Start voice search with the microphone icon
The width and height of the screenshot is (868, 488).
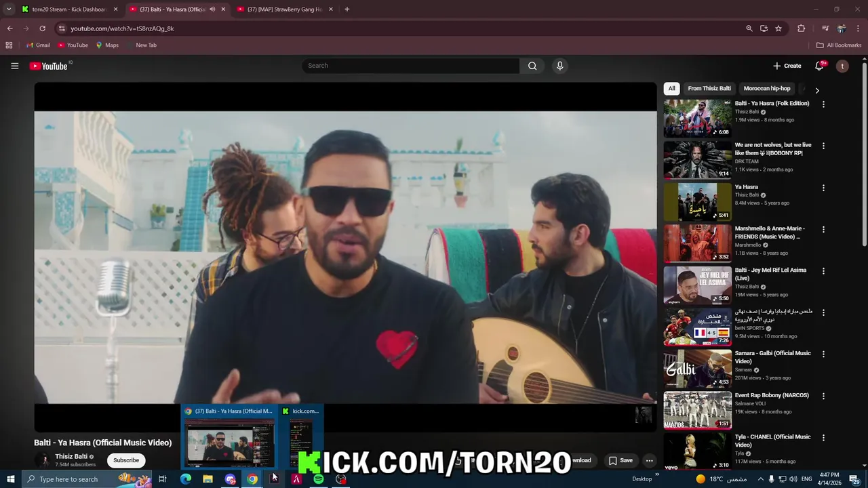click(559, 66)
